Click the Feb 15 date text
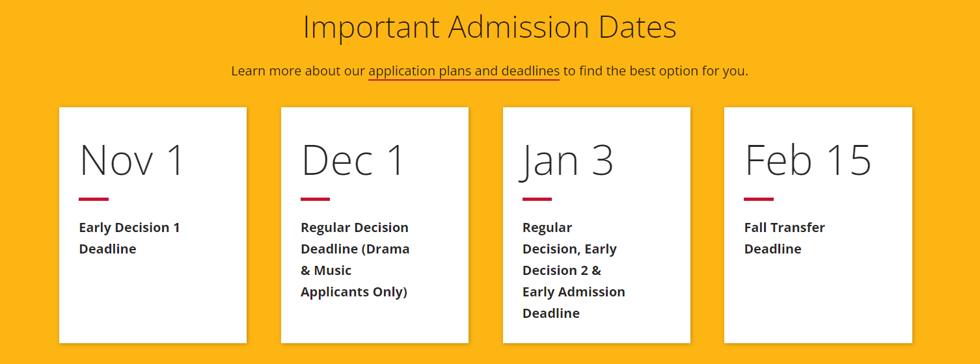Screen dimensions: 980x364 pyautogui.click(x=808, y=160)
